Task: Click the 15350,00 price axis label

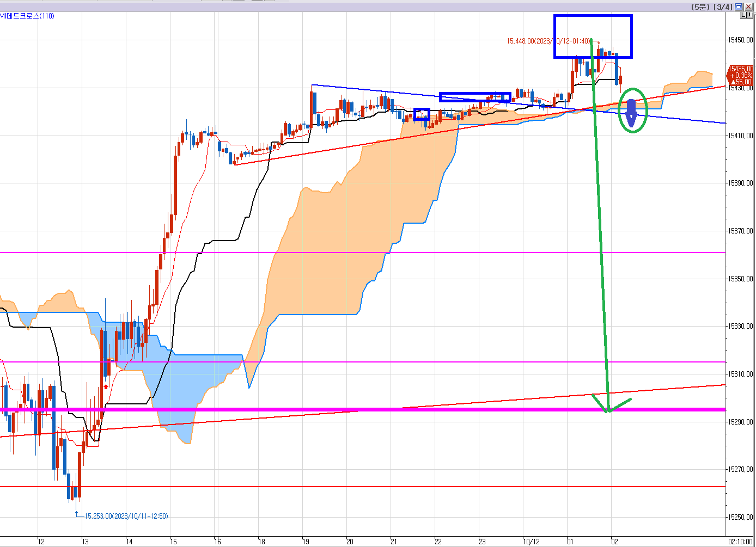Action: click(741, 279)
